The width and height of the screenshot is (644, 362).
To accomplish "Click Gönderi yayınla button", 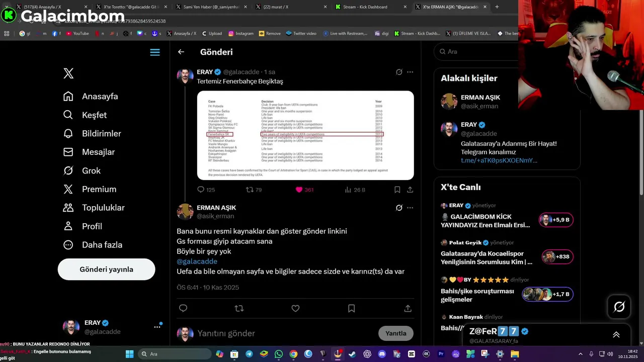I will [x=106, y=269].
